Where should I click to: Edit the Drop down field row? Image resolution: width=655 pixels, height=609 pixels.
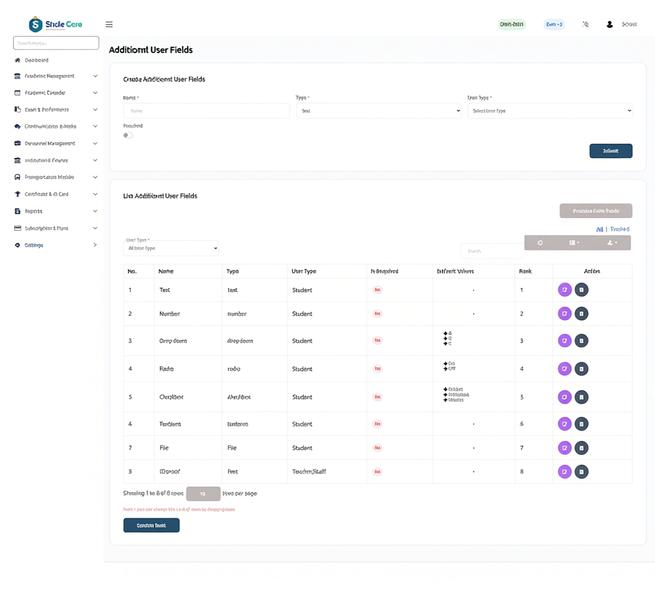(x=564, y=341)
